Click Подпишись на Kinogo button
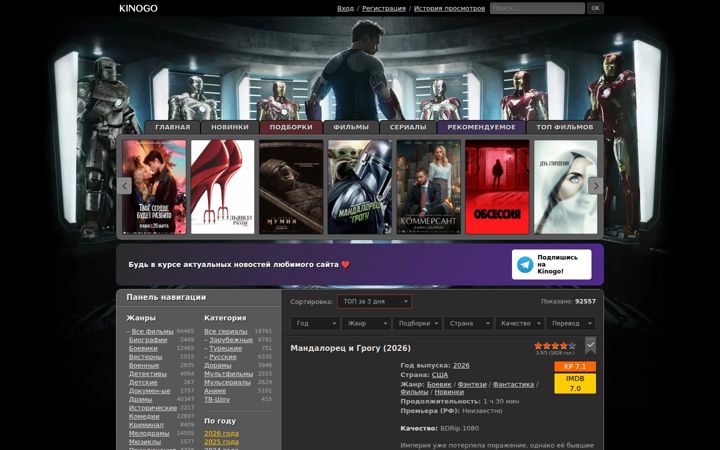The width and height of the screenshot is (720, 450). pyautogui.click(x=551, y=264)
